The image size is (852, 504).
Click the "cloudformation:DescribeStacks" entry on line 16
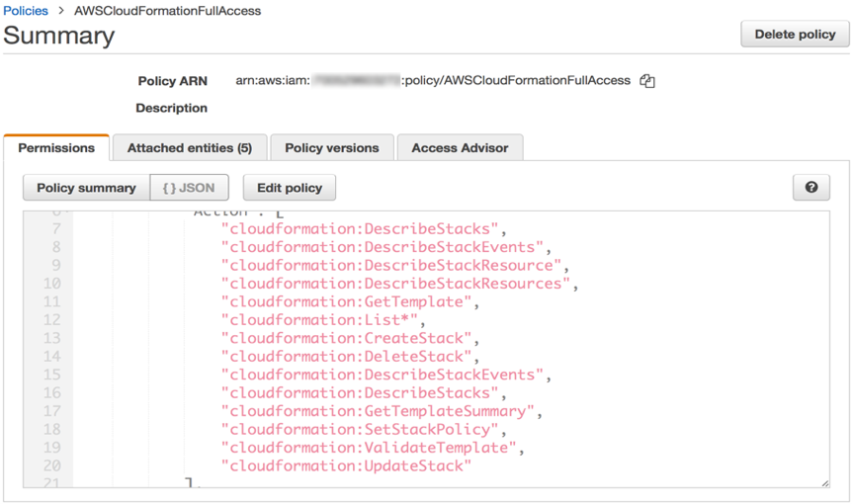point(360,392)
